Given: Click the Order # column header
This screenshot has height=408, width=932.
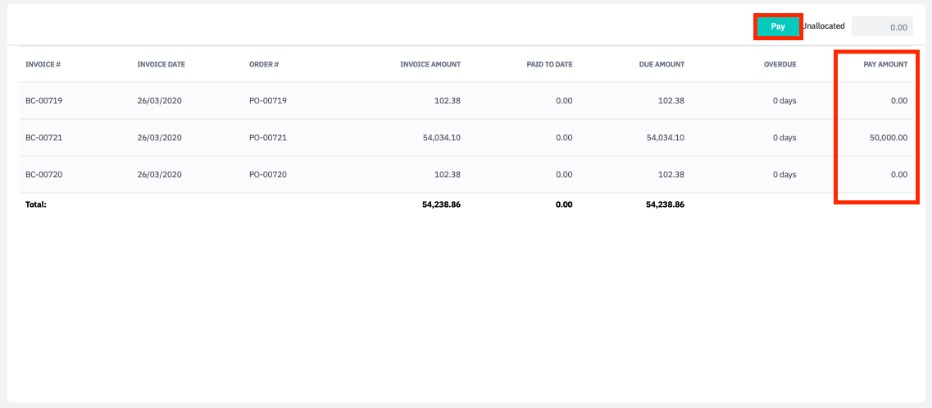Looking at the screenshot, I should [x=264, y=64].
